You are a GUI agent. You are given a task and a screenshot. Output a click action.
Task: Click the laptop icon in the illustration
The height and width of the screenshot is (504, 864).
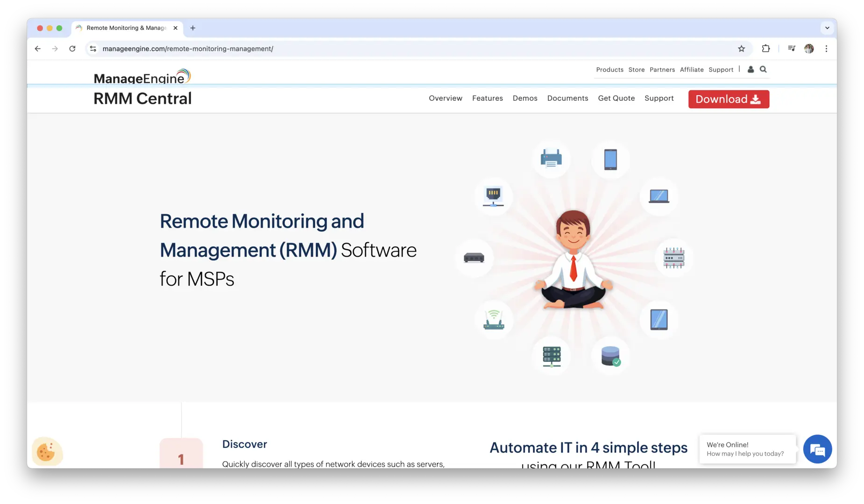[x=659, y=196]
